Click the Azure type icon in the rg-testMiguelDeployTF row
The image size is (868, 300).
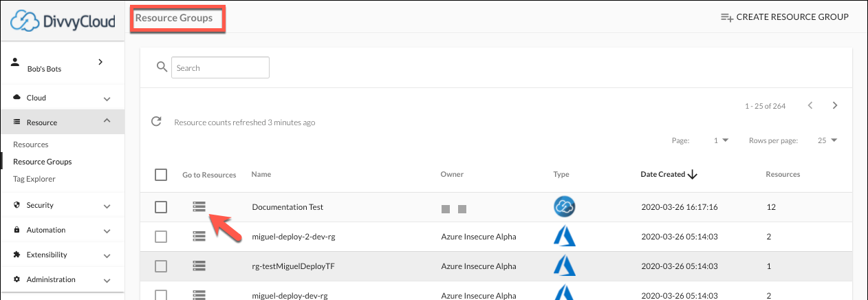pos(564,266)
